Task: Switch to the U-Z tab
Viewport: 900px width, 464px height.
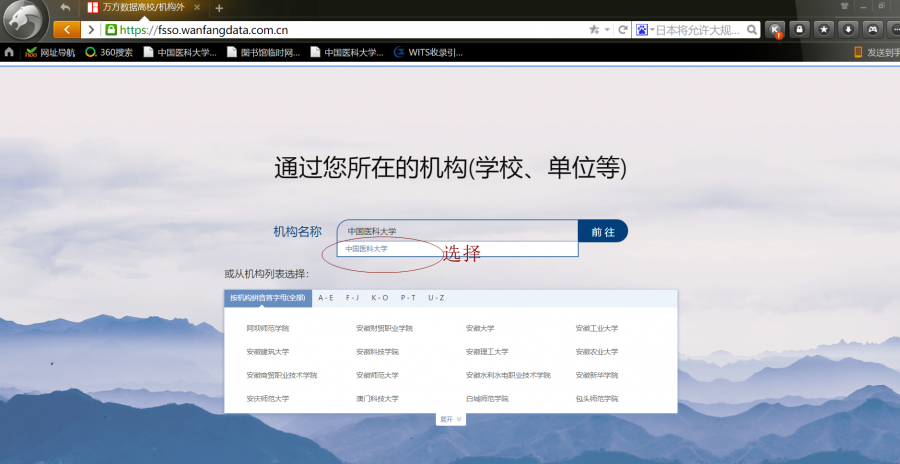Action: point(436,298)
